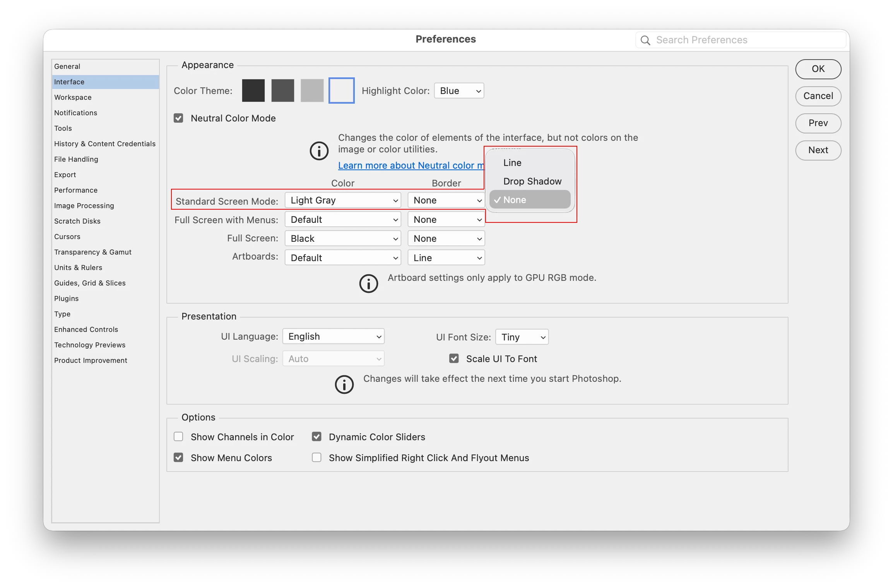The height and width of the screenshot is (588, 893).
Task: Click the Cancel button
Action: (818, 96)
